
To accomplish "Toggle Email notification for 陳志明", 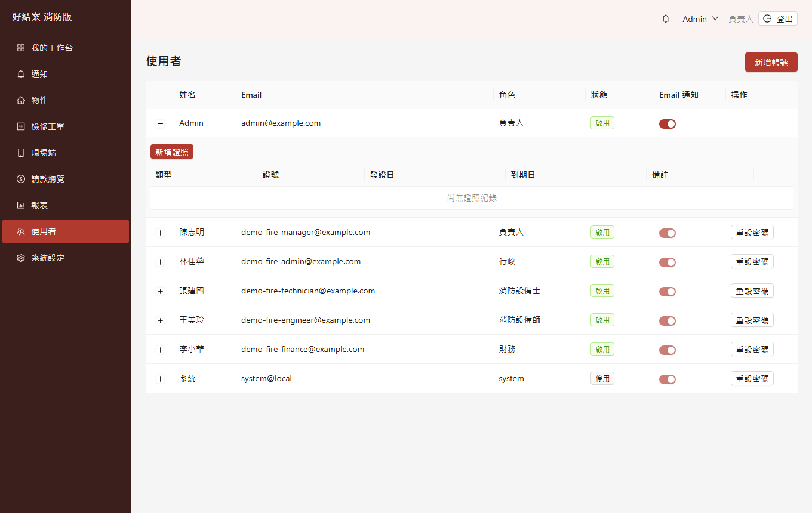I will pyautogui.click(x=668, y=233).
